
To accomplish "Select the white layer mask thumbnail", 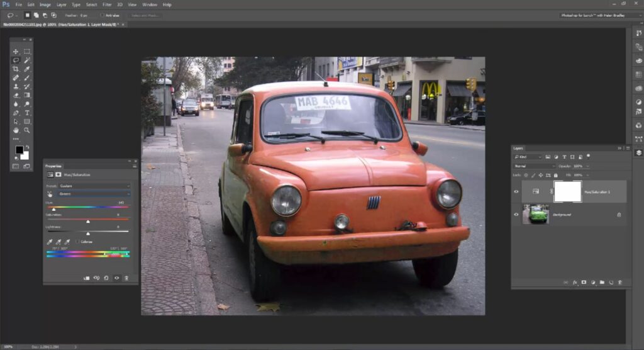I will [567, 191].
